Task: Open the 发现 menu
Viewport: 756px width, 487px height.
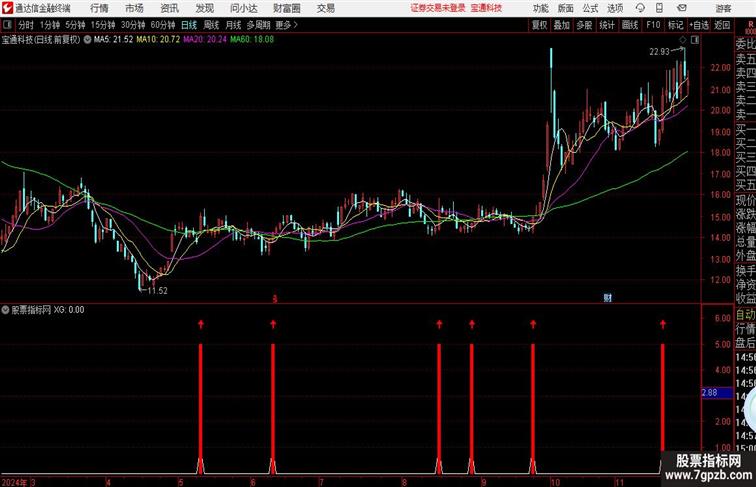Action: (204, 8)
